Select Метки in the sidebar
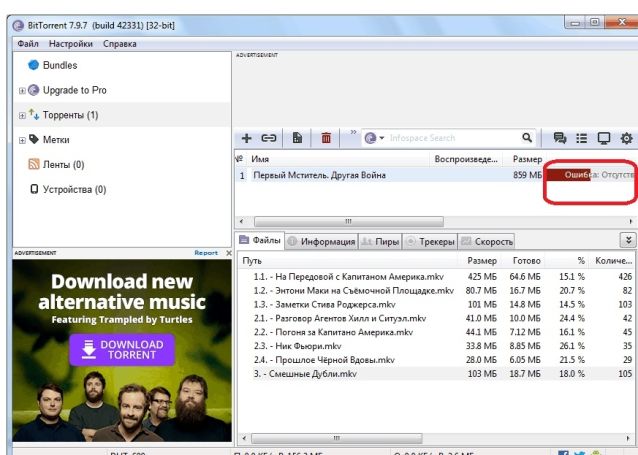Viewport: 638px width, 455px height. tap(56, 140)
